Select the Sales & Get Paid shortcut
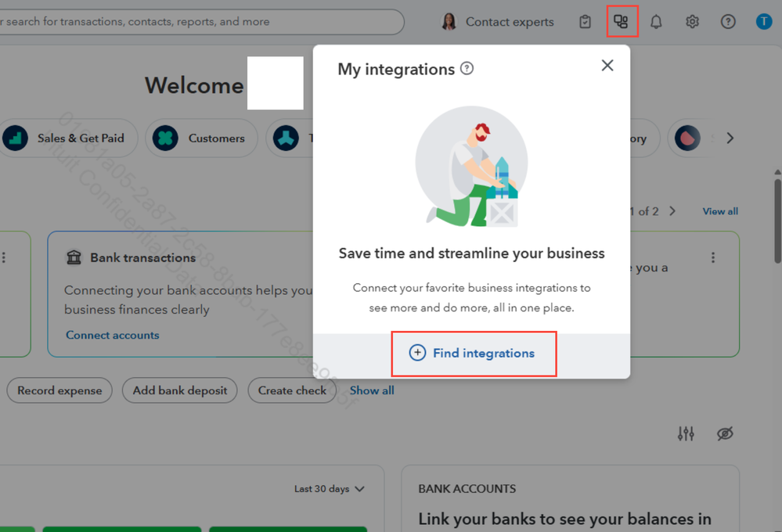The height and width of the screenshot is (532, 782). [x=68, y=138]
